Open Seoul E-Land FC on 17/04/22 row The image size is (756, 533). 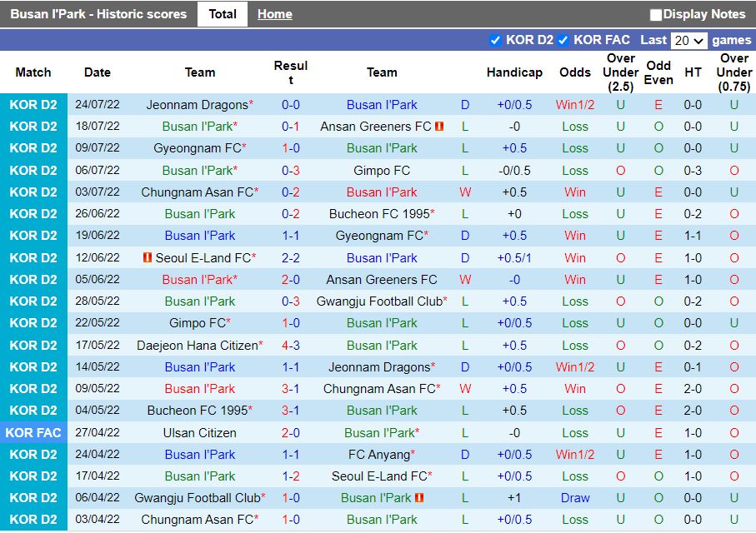pyautogui.click(x=379, y=476)
